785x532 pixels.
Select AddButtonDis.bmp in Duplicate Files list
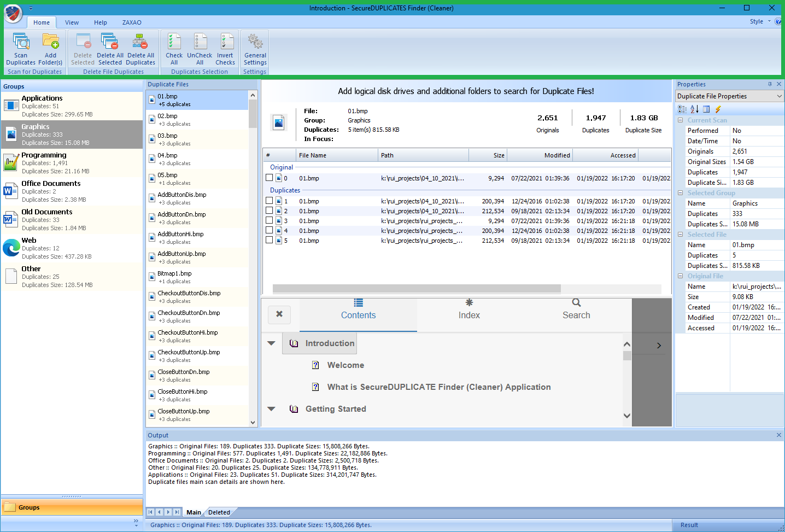tap(197, 198)
